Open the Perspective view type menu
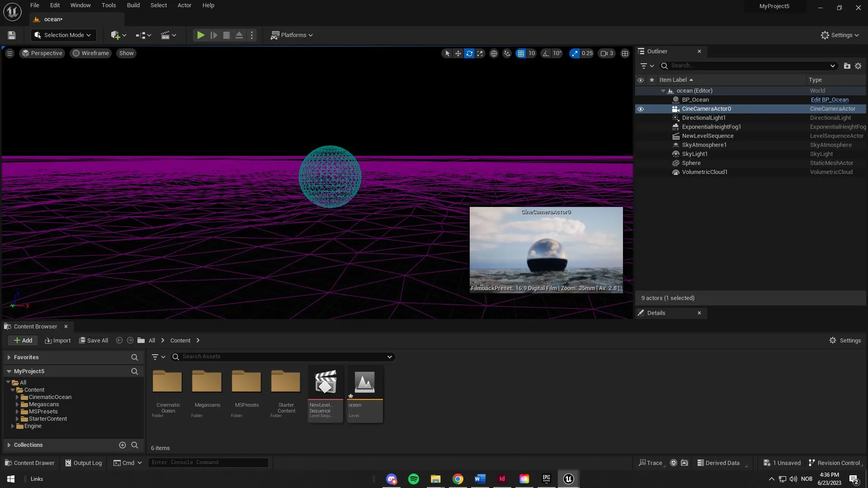The height and width of the screenshot is (488, 868). tap(42, 53)
